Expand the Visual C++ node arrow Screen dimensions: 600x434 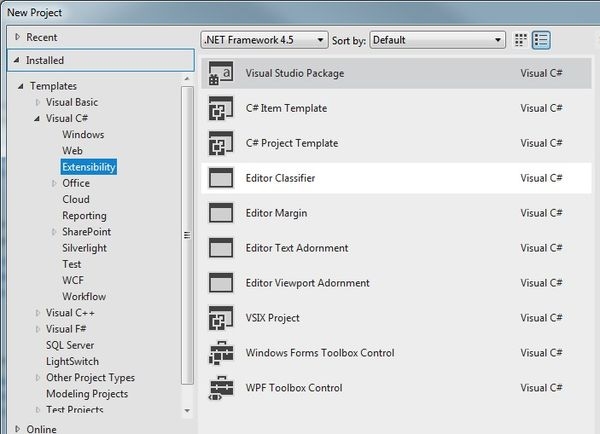pyautogui.click(x=38, y=313)
